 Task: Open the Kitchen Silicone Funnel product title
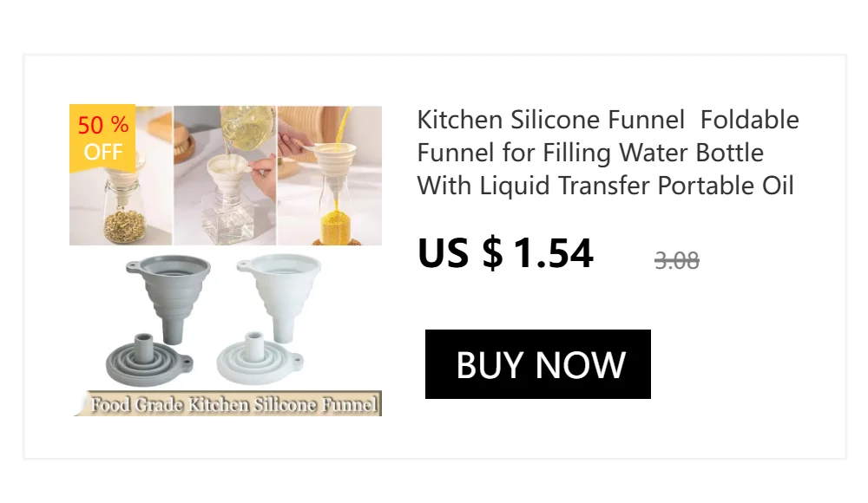(608, 153)
